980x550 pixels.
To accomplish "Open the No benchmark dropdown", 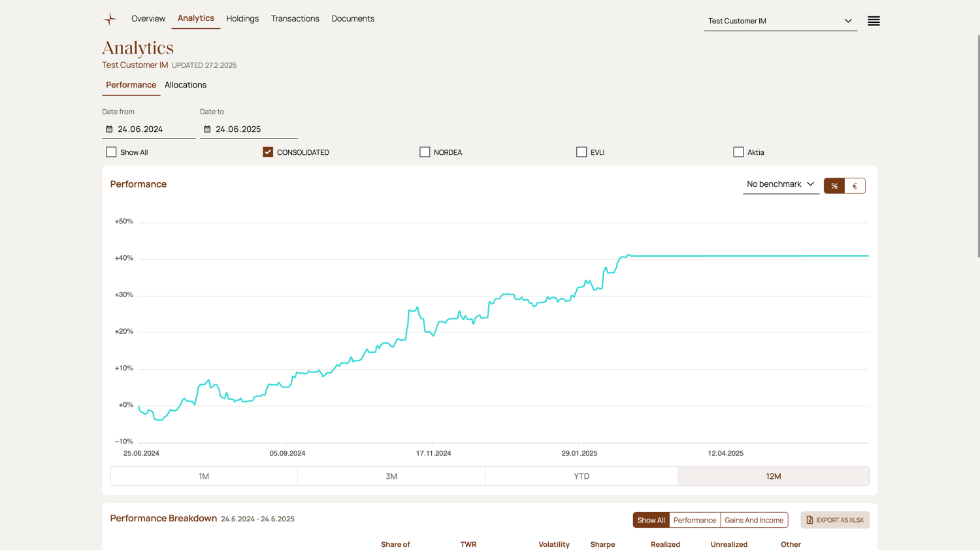I will [x=780, y=184].
